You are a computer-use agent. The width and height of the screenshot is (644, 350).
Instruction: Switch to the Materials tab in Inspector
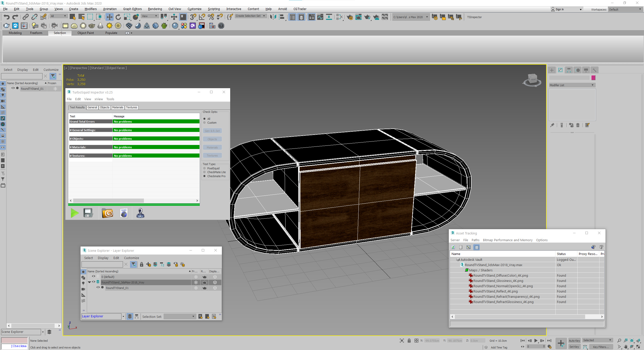pos(117,107)
